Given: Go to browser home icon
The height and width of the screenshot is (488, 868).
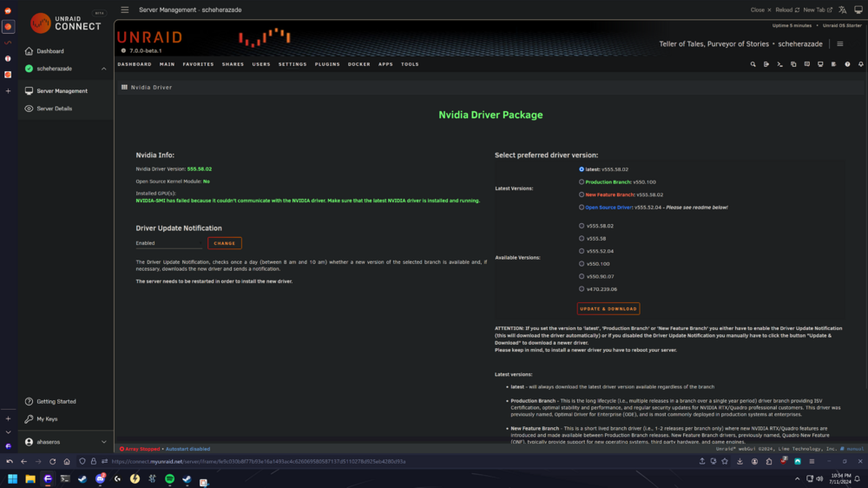Looking at the screenshot, I should [x=67, y=461].
